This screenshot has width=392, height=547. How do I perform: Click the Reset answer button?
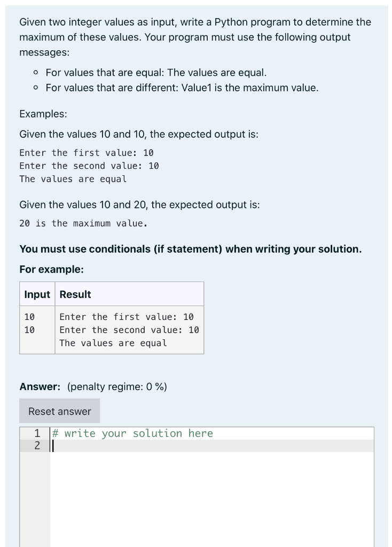pos(59,411)
